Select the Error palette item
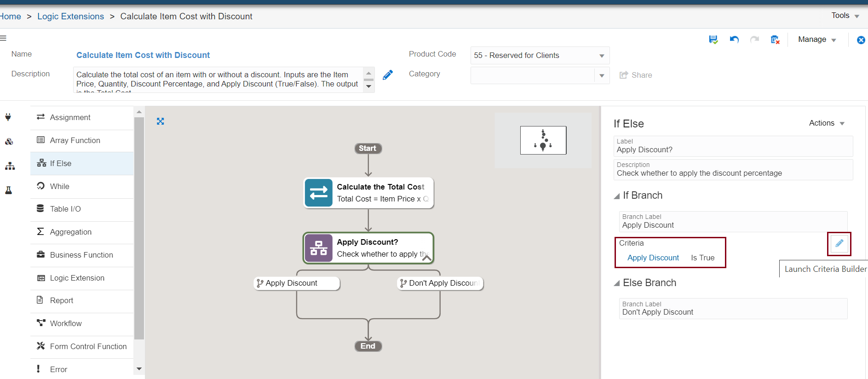868x379 pixels. (82, 369)
